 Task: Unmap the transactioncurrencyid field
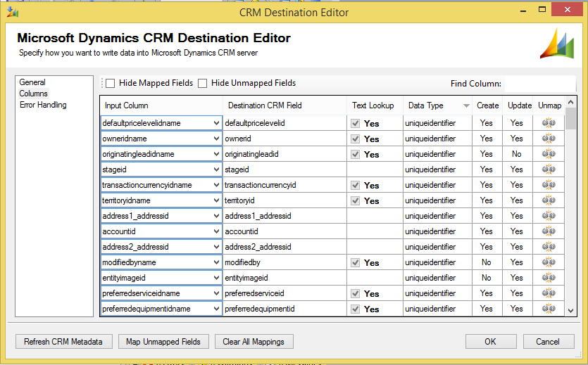click(x=549, y=185)
